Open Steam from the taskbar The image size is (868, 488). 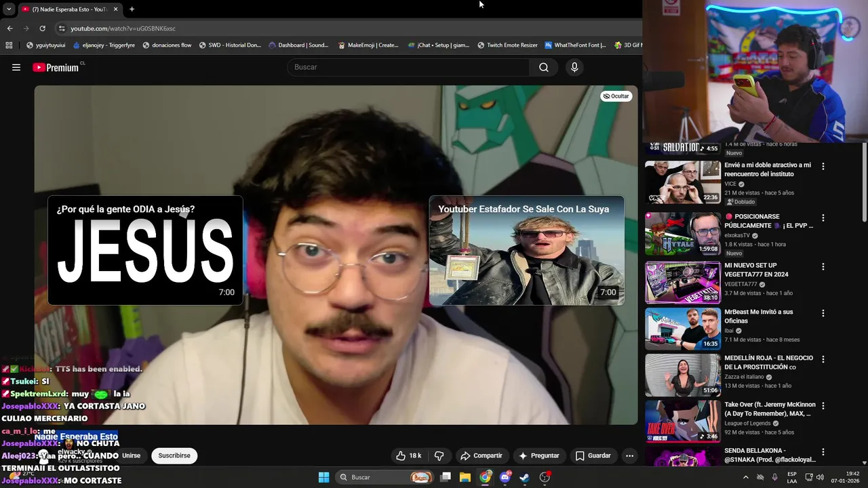525,477
